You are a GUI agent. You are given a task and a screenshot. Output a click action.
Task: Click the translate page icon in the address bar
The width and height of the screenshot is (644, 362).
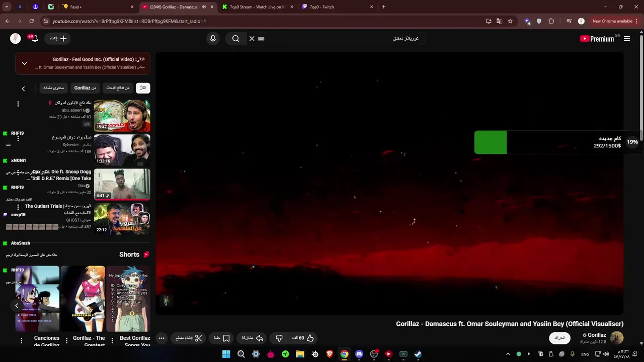coord(499,21)
